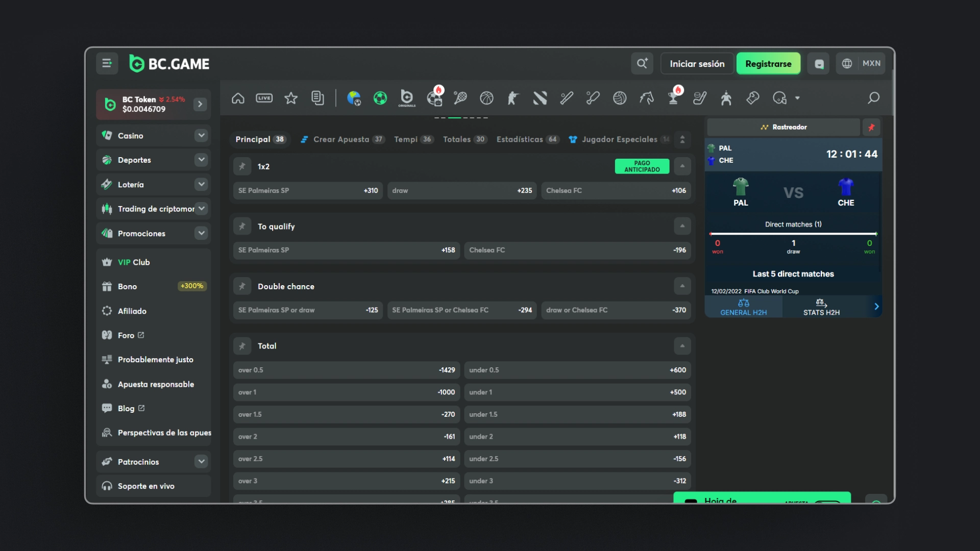Select the Trophy icon with flame badge
Image resolution: width=980 pixels, height=551 pixels.
point(674,96)
